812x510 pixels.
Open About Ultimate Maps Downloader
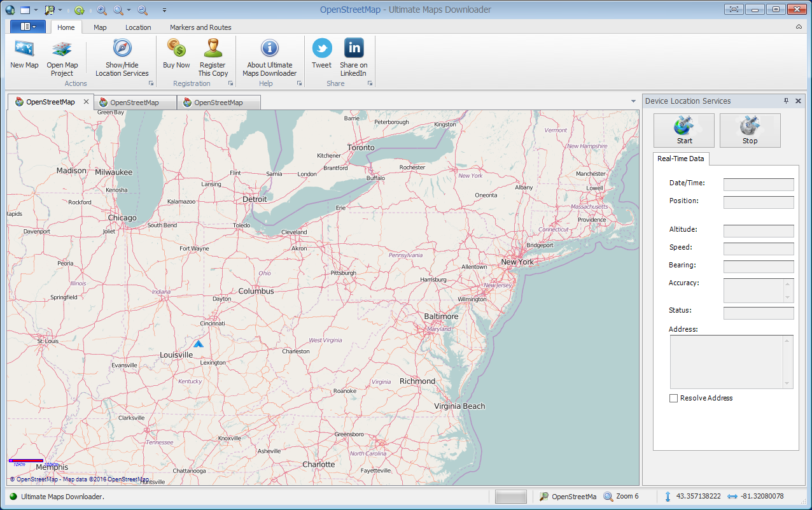[x=270, y=49]
